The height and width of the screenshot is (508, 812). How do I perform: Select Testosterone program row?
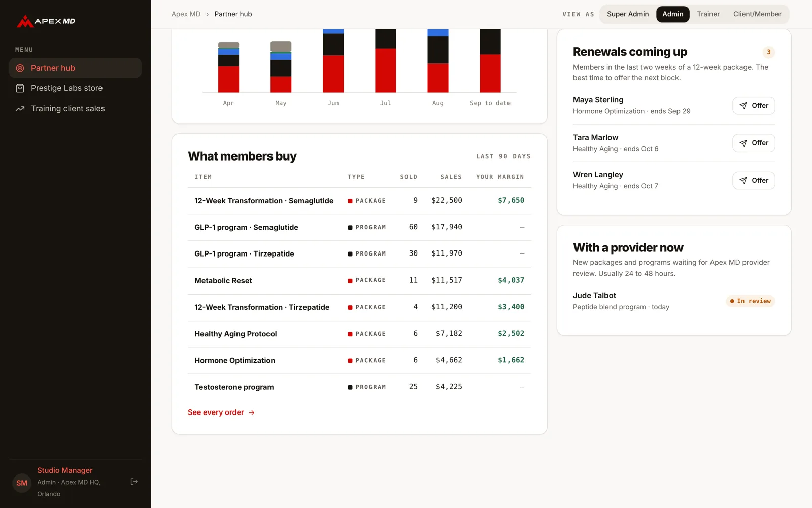point(359,387)
